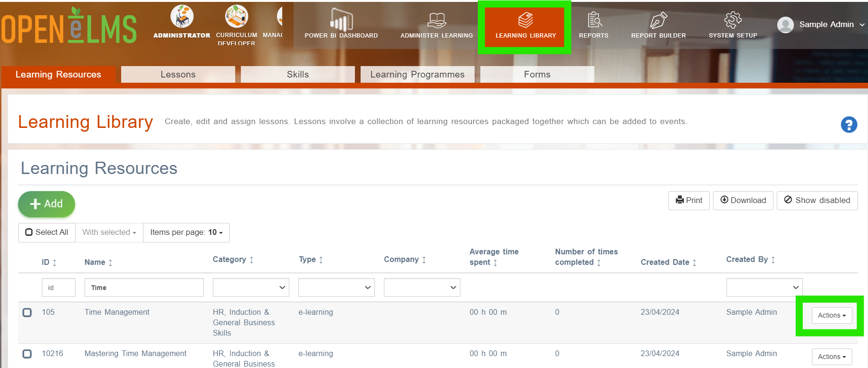This screenshot has width=868, height=368.
Task: Tick checkbox for Mastering Time Management row
Action: pyautogui.click(x=27, y=354)
